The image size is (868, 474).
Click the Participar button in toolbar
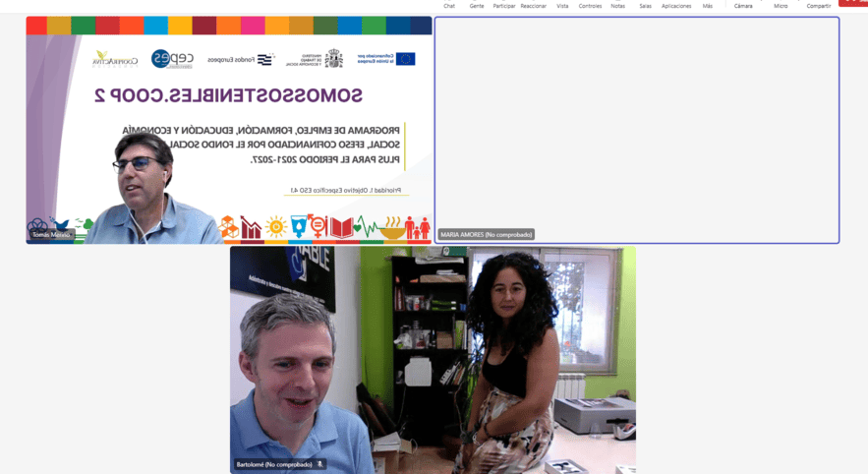click(504, 5)
